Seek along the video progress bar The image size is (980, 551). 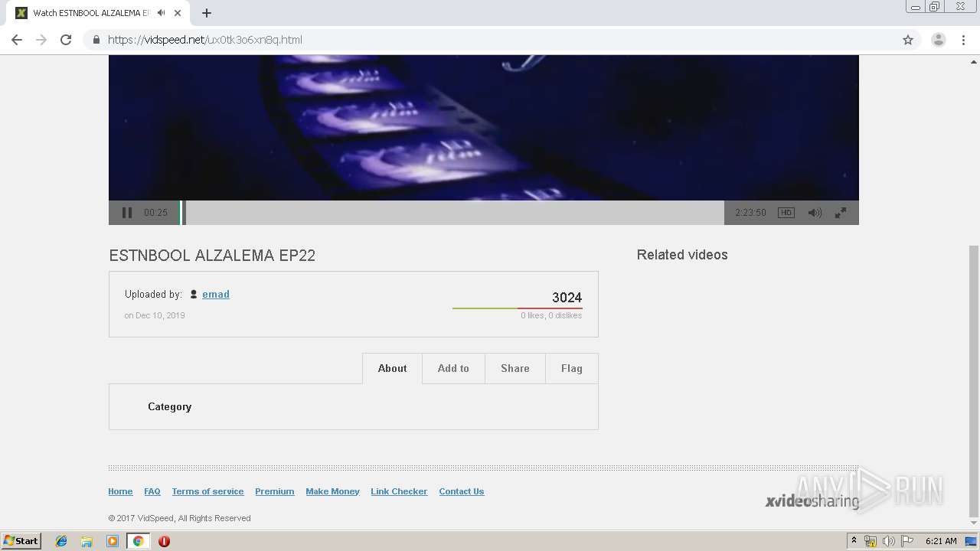pyautogui.click(x=452, y=213)
